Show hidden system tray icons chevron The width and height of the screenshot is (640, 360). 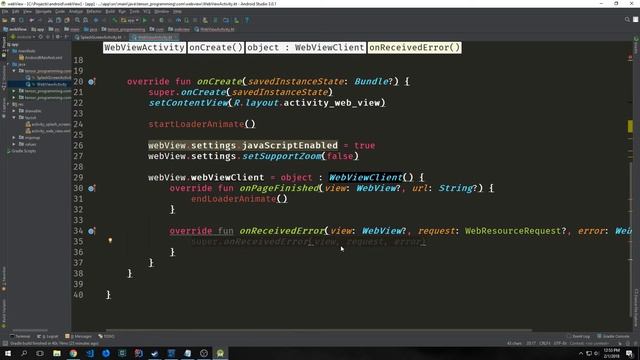coord(581,353)
